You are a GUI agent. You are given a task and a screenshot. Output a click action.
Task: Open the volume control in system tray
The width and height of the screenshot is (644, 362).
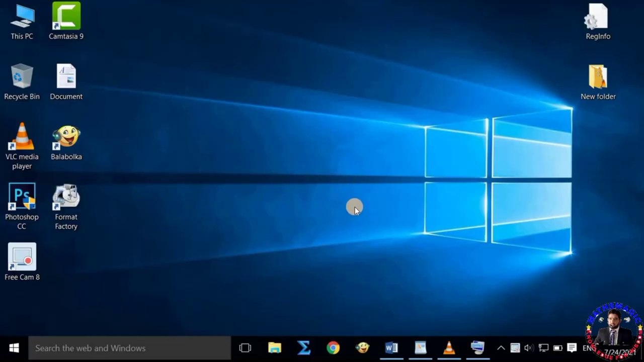pos(529,348)
